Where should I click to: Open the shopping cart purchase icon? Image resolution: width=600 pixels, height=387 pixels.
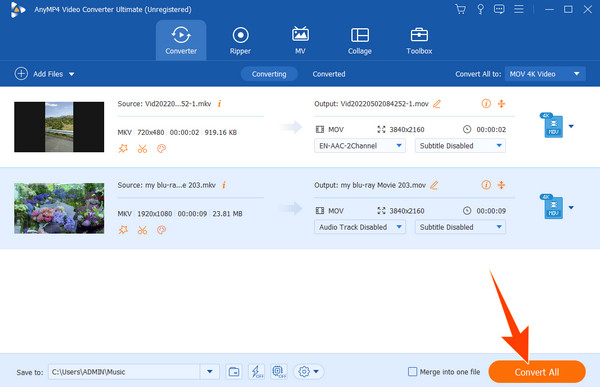tap(461, 9)
